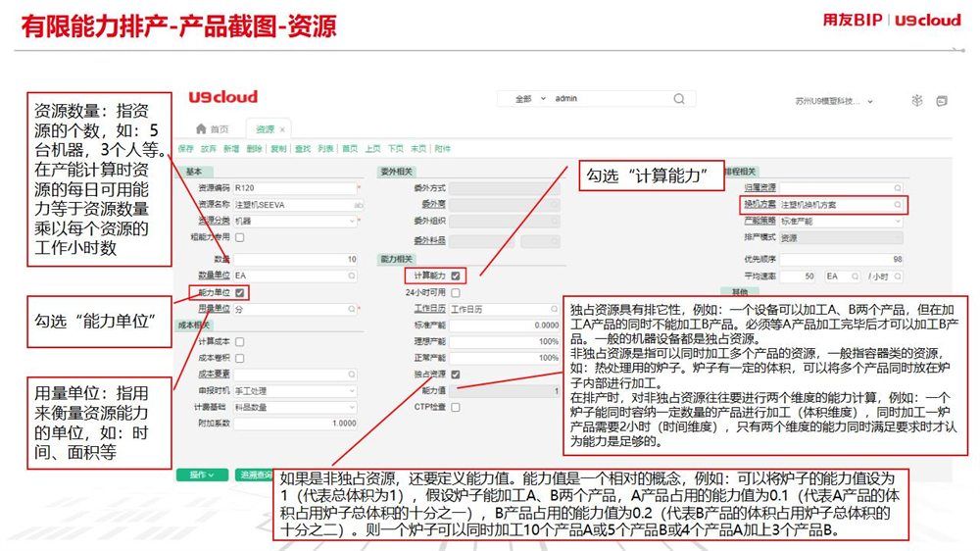Uncheck the 计算能力 checkbox
This screenshot has width=980, height=551.
click(456, 275)
